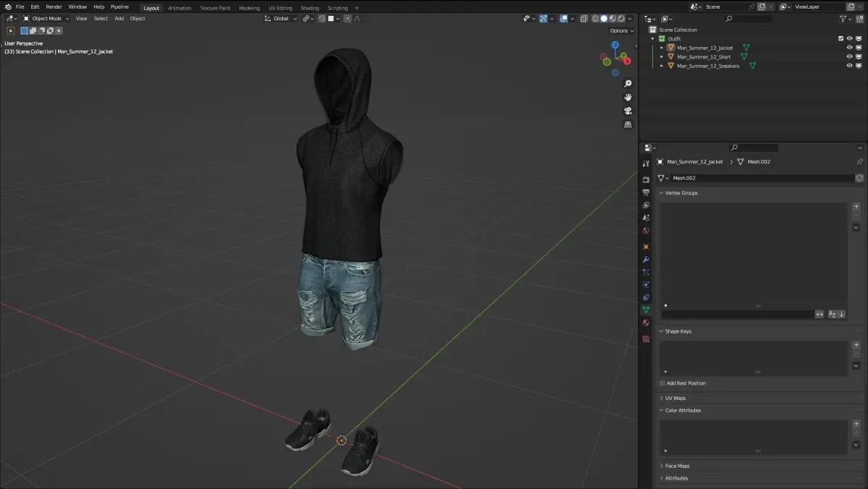Choose the Set new selection mode icon

24,30
